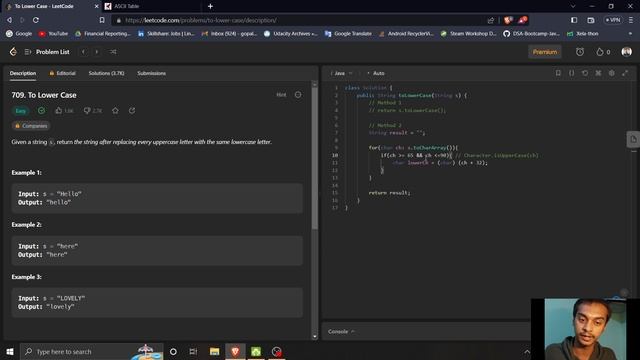Open the Udacity Archives bookmark
Screen dimensions: 640x360
coord(291,34)
